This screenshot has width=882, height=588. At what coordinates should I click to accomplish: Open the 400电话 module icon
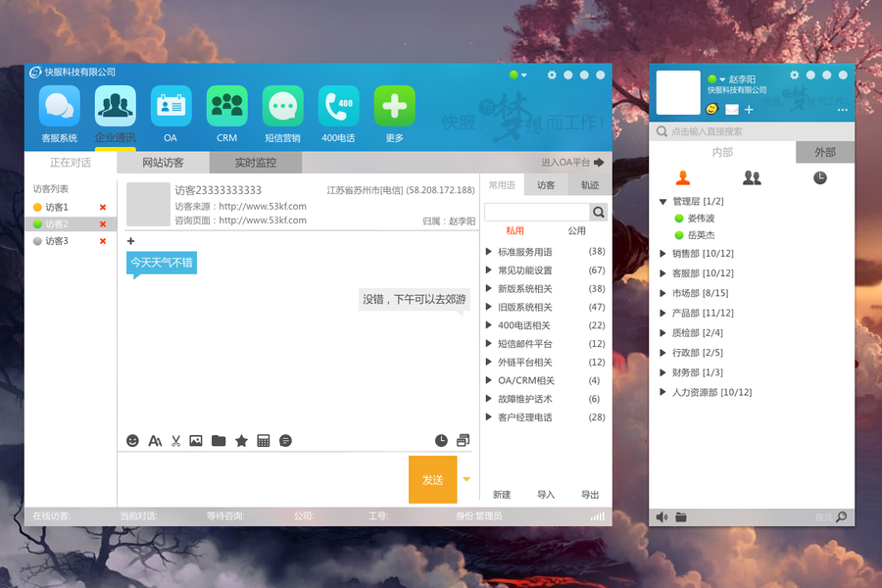pyautogui.click(x=339, y=106)
